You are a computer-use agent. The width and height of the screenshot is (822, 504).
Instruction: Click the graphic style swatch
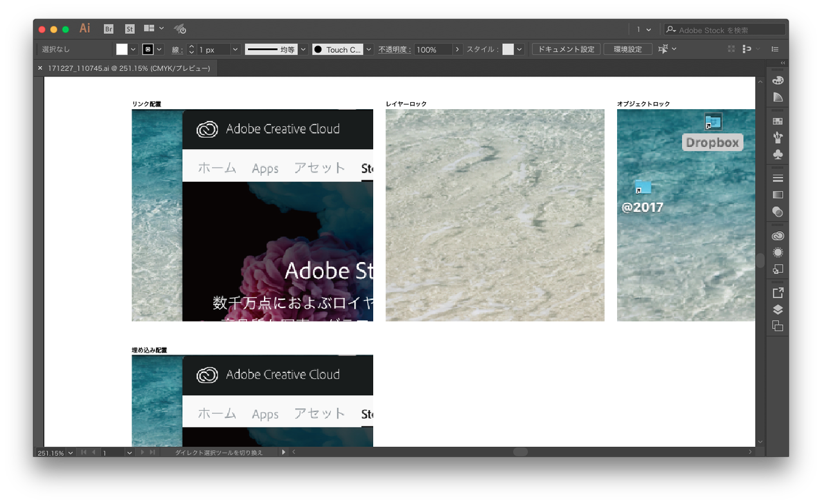[508, 49]
